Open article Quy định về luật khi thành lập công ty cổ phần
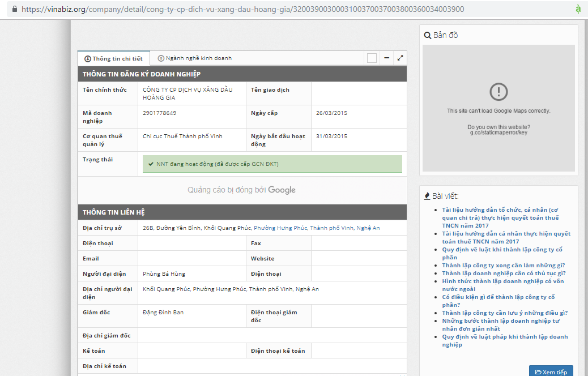The height and width of the screenshot is (376, 588). [502, 254]
